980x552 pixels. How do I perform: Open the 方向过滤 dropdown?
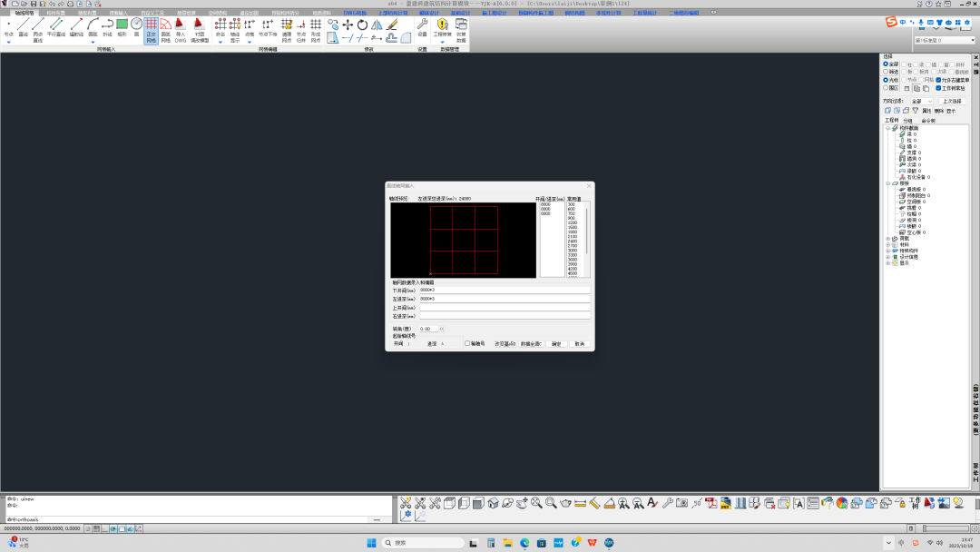pos(921,102)
